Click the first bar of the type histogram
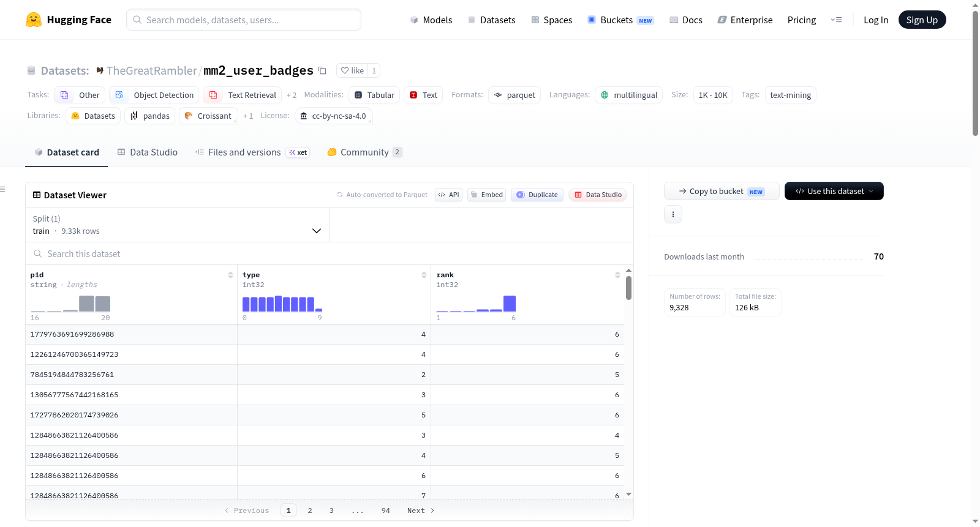 pos(246,304)
